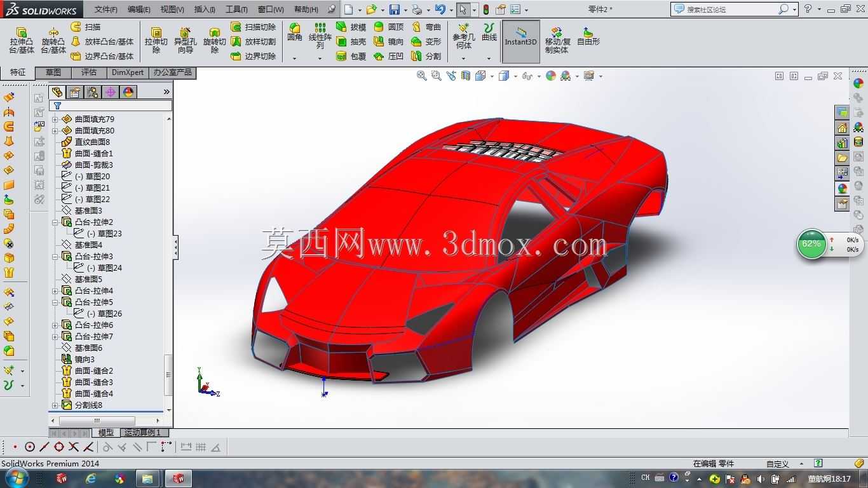The image size is (868, 488).
Task: Toggle the Instant3D button
Action: 520,41
